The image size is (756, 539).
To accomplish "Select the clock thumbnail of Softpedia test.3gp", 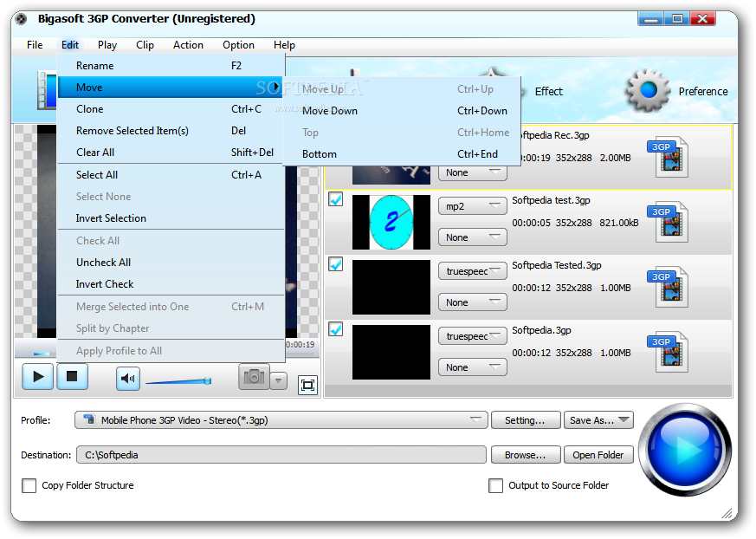I will pos(391,222).
